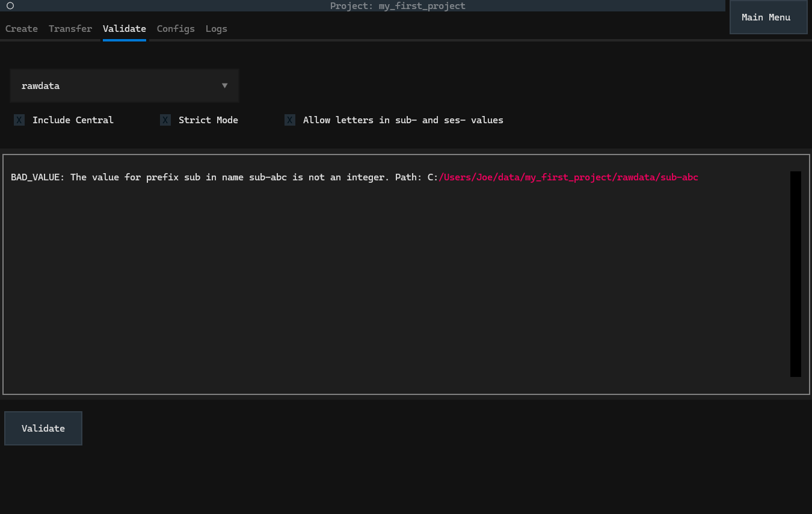Click the Project: my_first_project header title
812x514 pixels.
pos(398,6)
